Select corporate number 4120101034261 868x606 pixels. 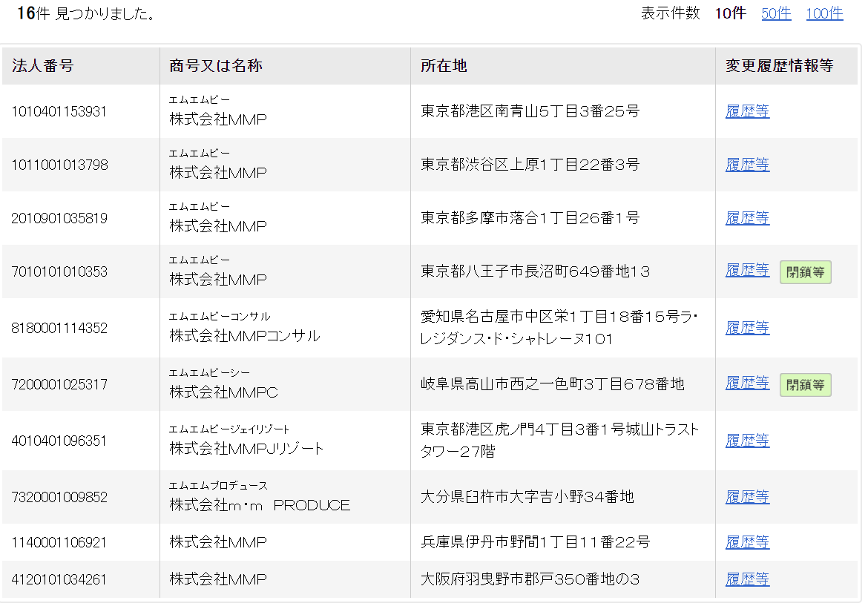click(x=59, y=579)
